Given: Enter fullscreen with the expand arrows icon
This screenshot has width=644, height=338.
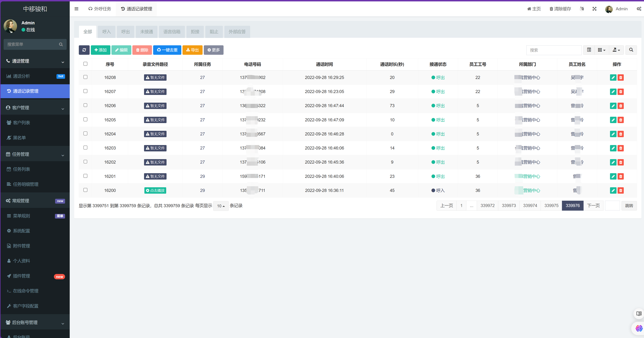Looking at the screenshot, I should (x=595, y=9).
